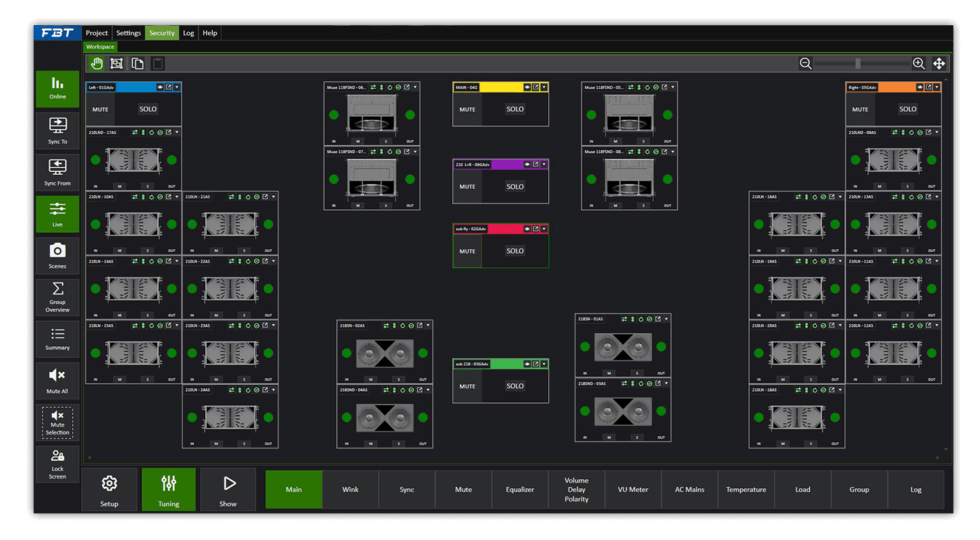Toggle eye visibility on Left - 01GAdv group
The width and height of the screenshot is (980, 540).
coord(160,87)
